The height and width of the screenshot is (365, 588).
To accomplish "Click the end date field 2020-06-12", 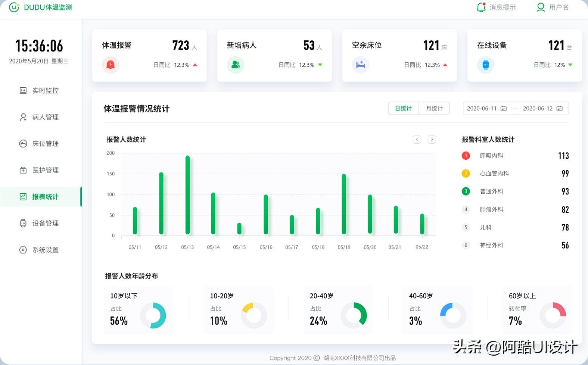I will coord(543,109).
